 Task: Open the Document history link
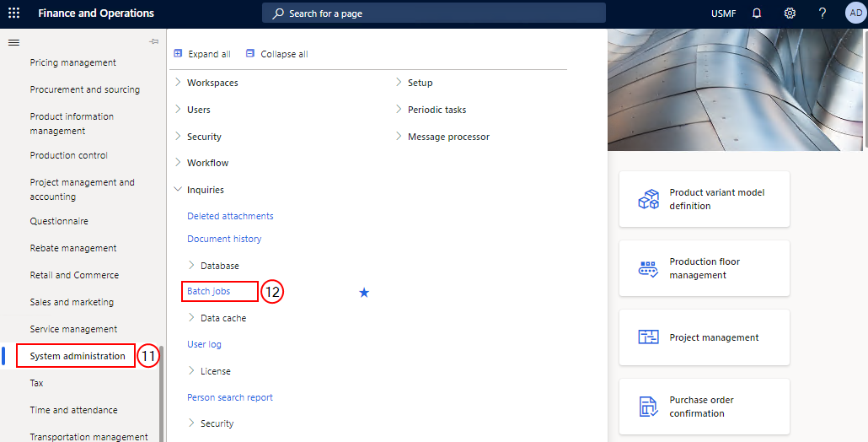coord(224,239)
